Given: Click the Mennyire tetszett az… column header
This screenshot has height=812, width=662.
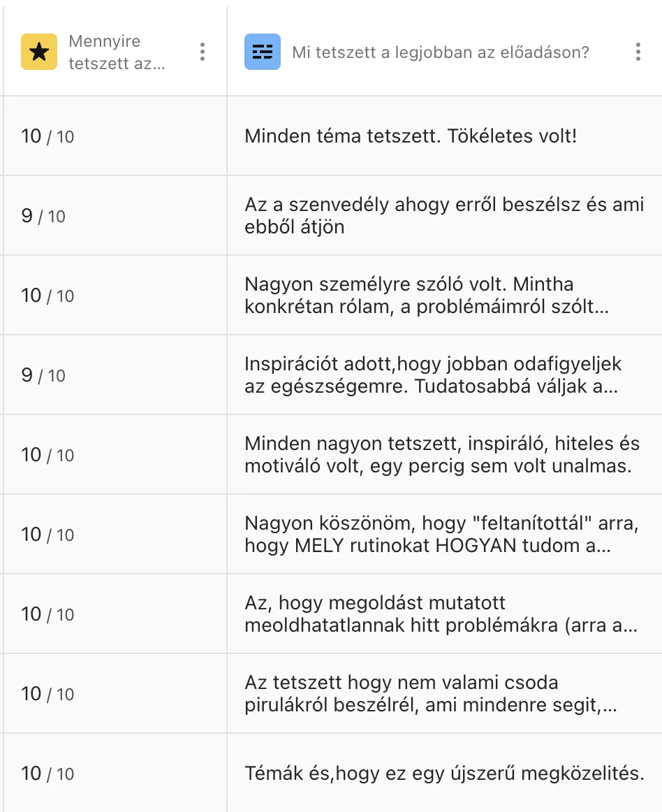Looking at the screenshot, I should [117, 52].
